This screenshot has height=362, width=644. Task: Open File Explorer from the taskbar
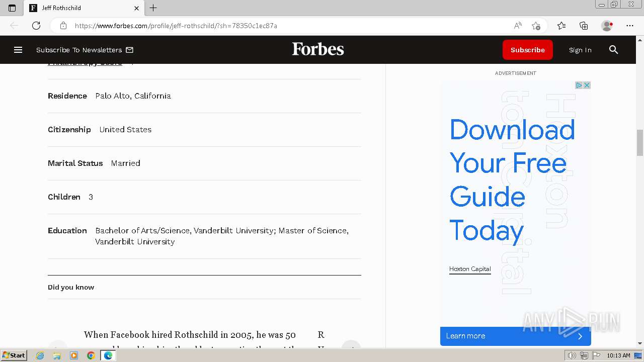click(57, 355)
